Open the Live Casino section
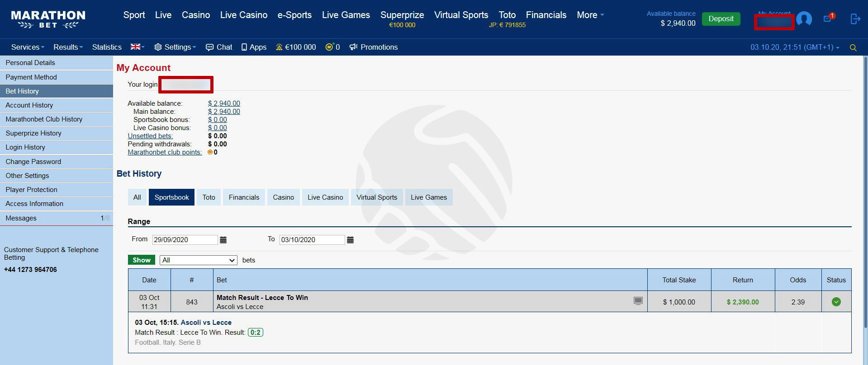This screenshot has width=868, height=365. coord(244,15)
